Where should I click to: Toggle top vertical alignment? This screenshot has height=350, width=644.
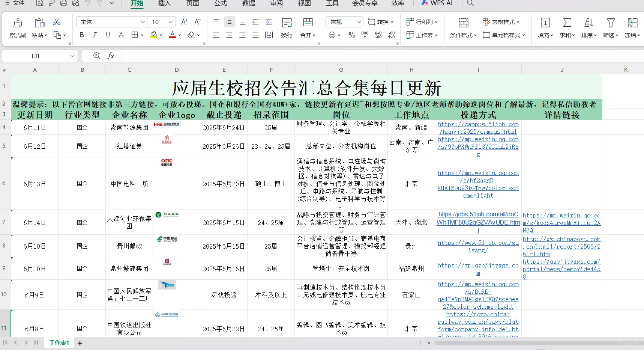216,22
